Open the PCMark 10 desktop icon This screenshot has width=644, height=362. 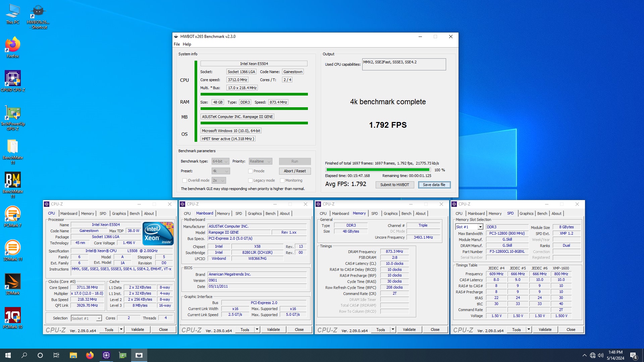coord(13,318)
